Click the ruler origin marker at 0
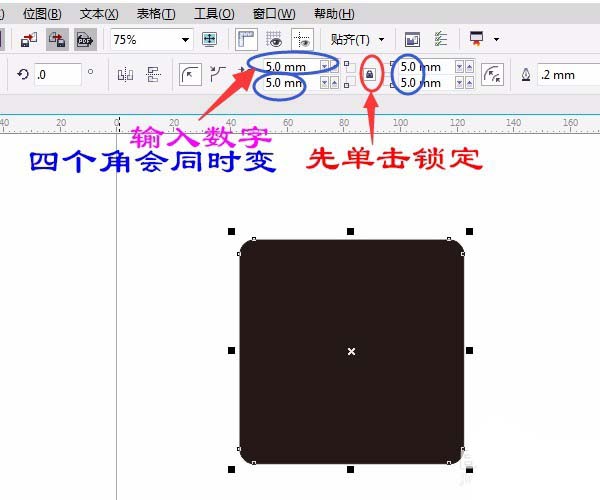 (x=117, y=124)
